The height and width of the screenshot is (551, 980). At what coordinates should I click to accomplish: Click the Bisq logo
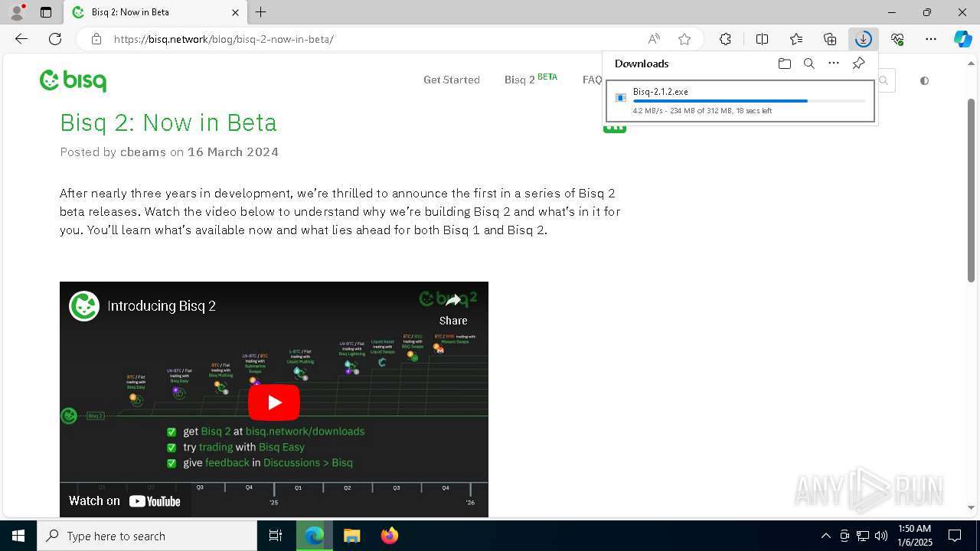[x=73, y=80]
